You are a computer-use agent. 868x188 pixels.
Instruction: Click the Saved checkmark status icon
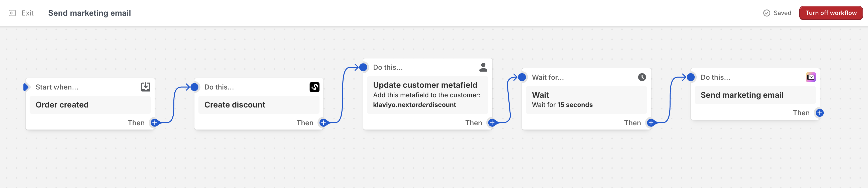767,13
